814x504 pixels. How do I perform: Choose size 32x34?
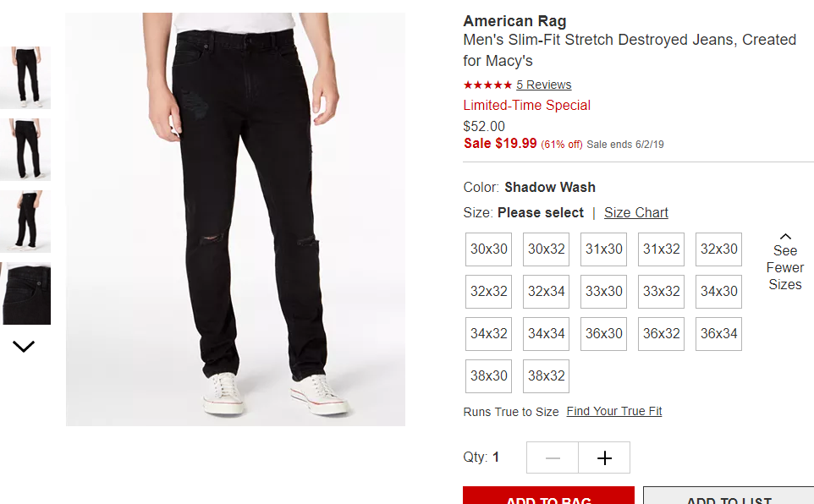point(546,292)
